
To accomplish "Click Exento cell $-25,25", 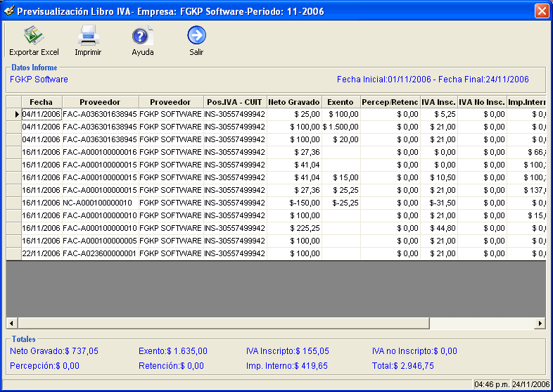I will click(341, 203).
